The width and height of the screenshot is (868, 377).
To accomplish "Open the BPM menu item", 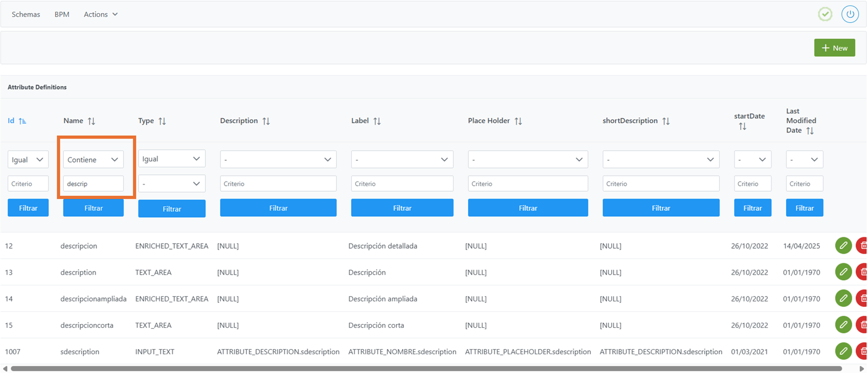I will (x=62, y=14).
